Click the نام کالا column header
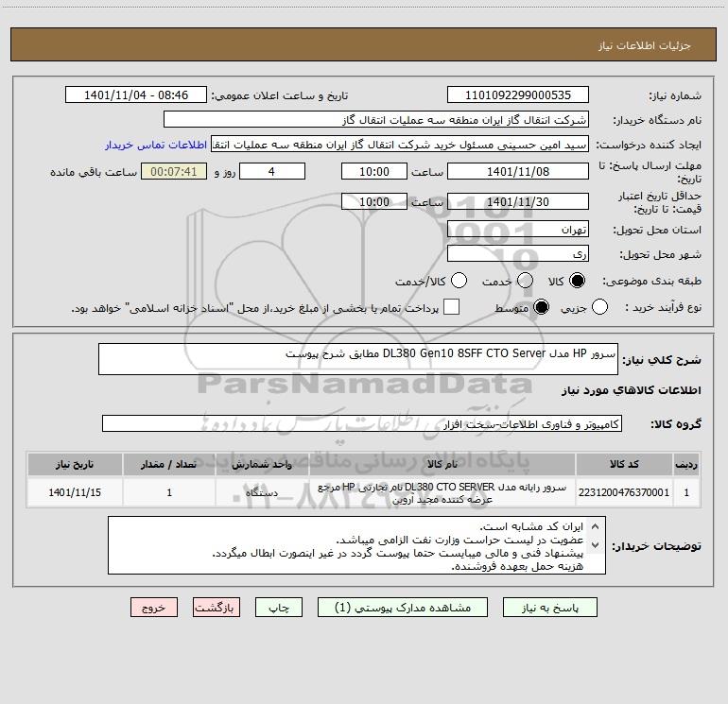Image resolution: width=728 pixels, height=704 pixels. tap(442, 464)
